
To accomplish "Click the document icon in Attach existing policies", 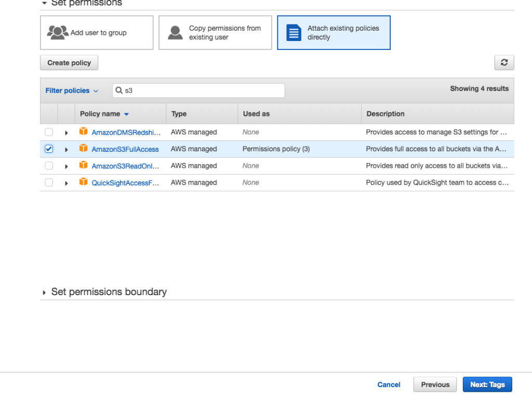I will pos(294,33).
